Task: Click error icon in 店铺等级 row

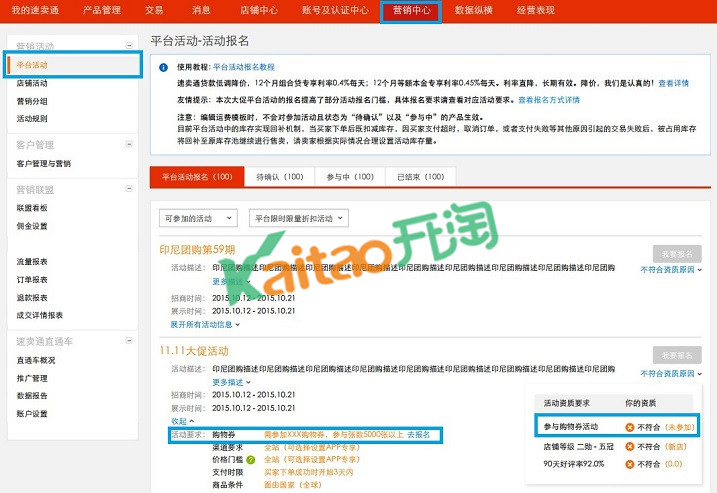Action: click(630, 446)
